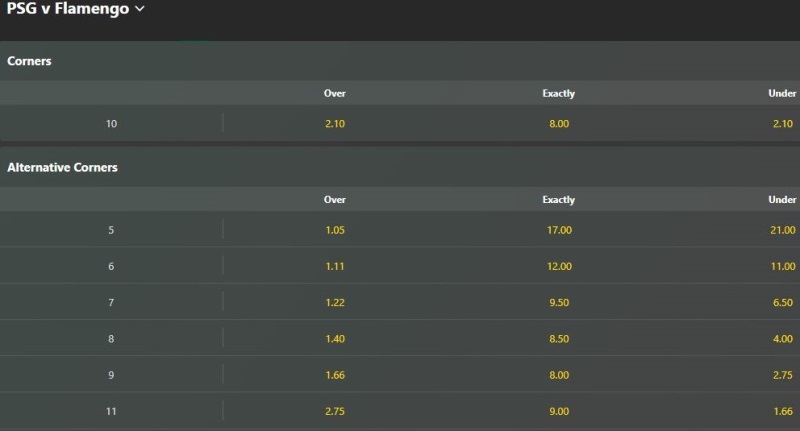Choose Exactly 5 corners at 17.00

pyautogui.click(x=559, y=230)
